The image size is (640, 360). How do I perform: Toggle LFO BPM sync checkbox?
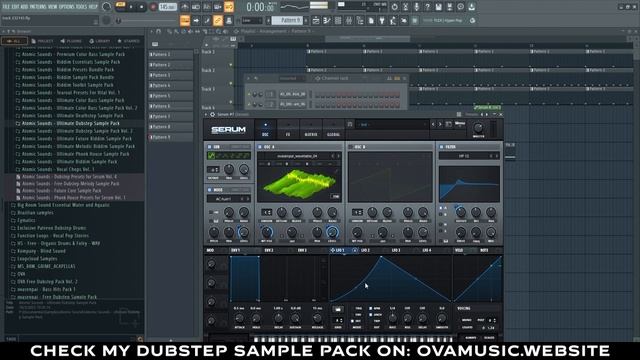click(x=371, y=309)
